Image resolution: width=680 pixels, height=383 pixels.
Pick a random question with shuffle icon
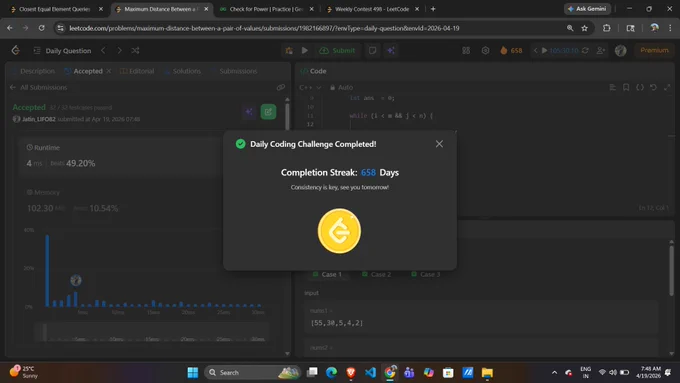[x=135, y=51]
